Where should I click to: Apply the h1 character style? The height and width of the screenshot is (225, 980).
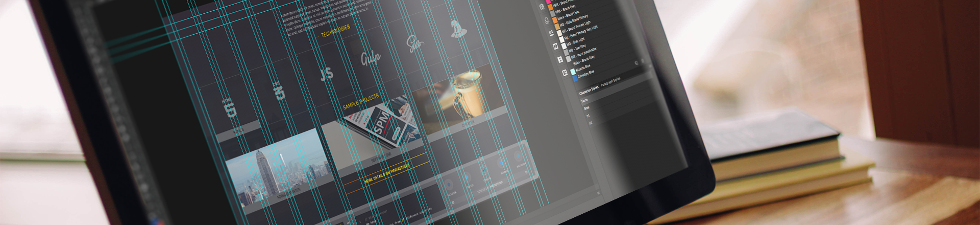(x=588, y=116)
